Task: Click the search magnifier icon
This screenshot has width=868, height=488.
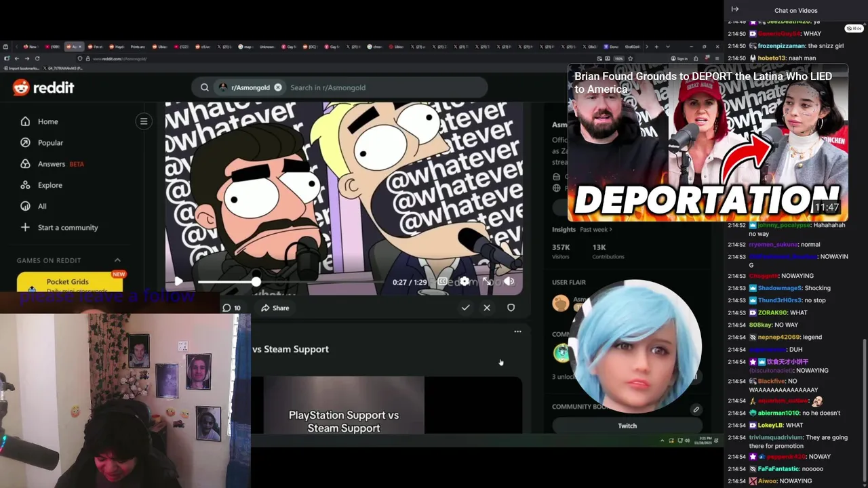Action: point(204,87)
